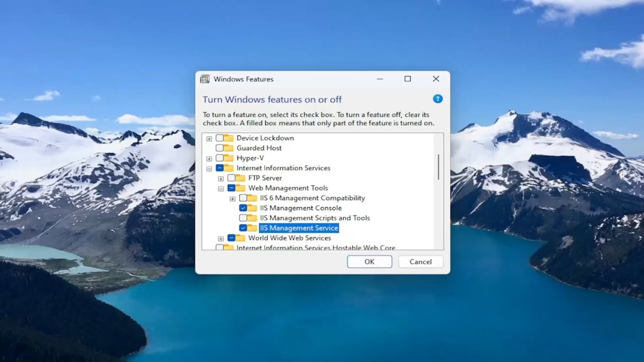This screenshot has width=644, height=362.
Task: Expand the Hyper-V tree node
Action: [209, 159]
